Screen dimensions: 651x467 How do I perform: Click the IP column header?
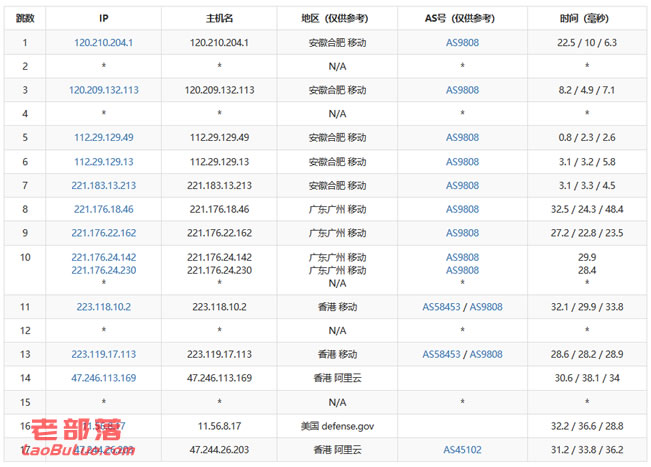(103, 18)
